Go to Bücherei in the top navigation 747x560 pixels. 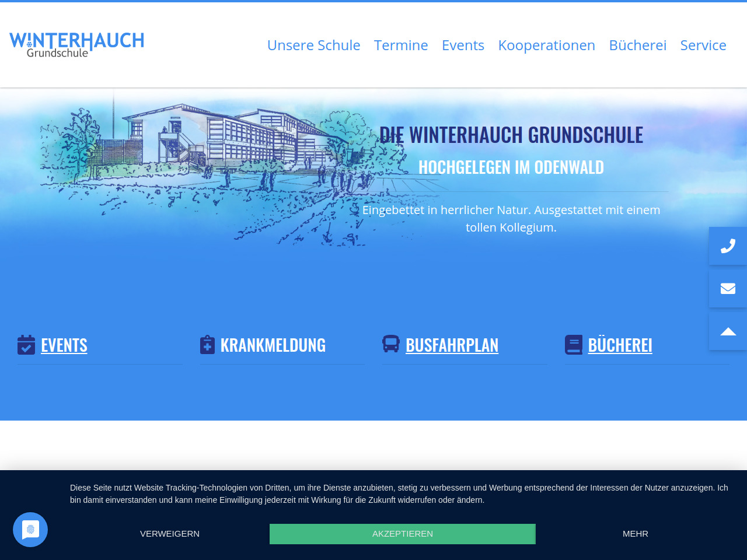tap(637, 45)
